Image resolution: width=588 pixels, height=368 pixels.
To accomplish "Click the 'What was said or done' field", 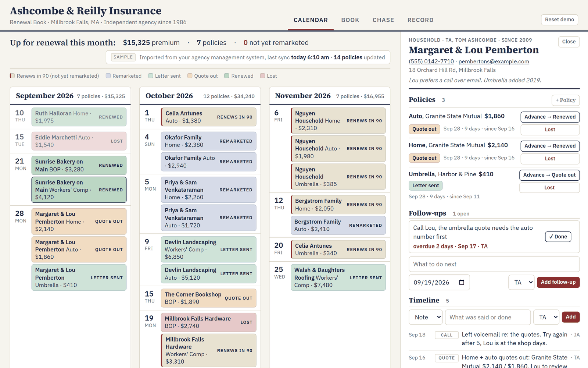I will 488,317.
